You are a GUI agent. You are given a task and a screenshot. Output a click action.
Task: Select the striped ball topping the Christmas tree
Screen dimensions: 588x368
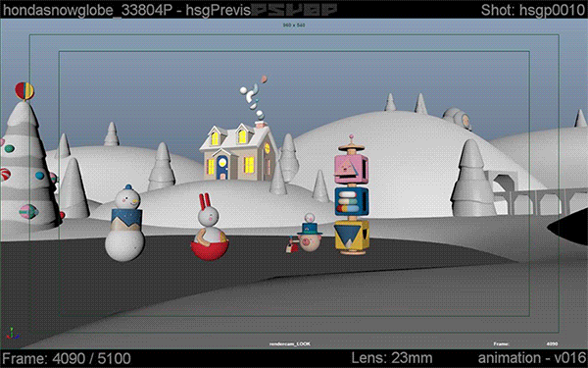pyautogui.click(x=24, y=91)
